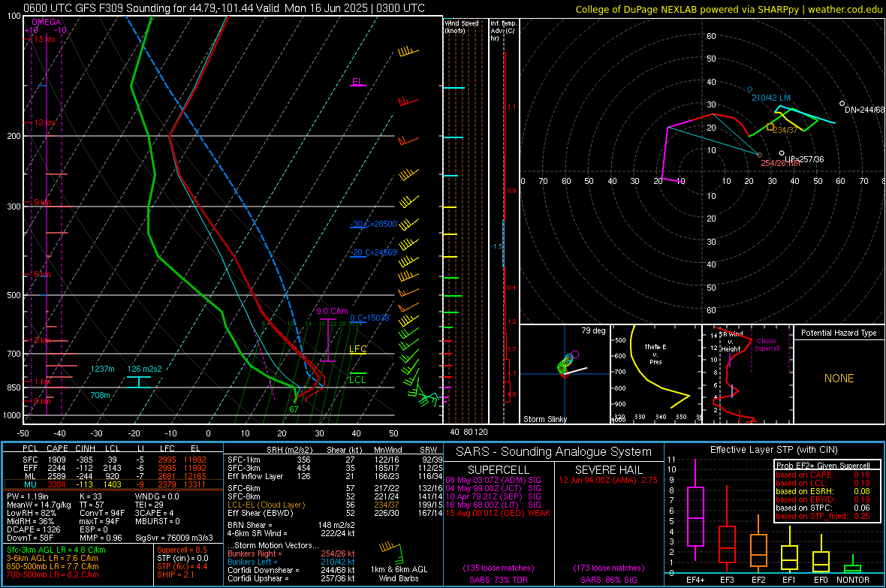Select the ML parcel row
886x588 pixels.
tap(113, 476)
